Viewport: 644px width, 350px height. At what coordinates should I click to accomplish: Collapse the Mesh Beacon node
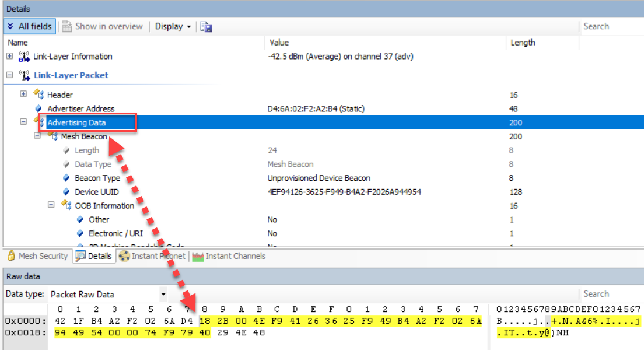click(x=37, y=136)
